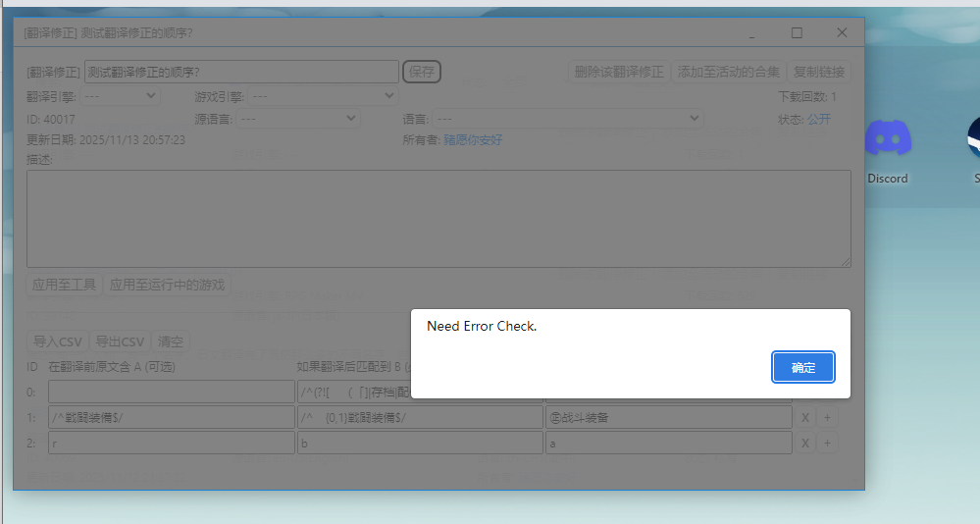Open the Discord desktop shortcut
Viewport: 980px width, 524px height.
point(887,149)
